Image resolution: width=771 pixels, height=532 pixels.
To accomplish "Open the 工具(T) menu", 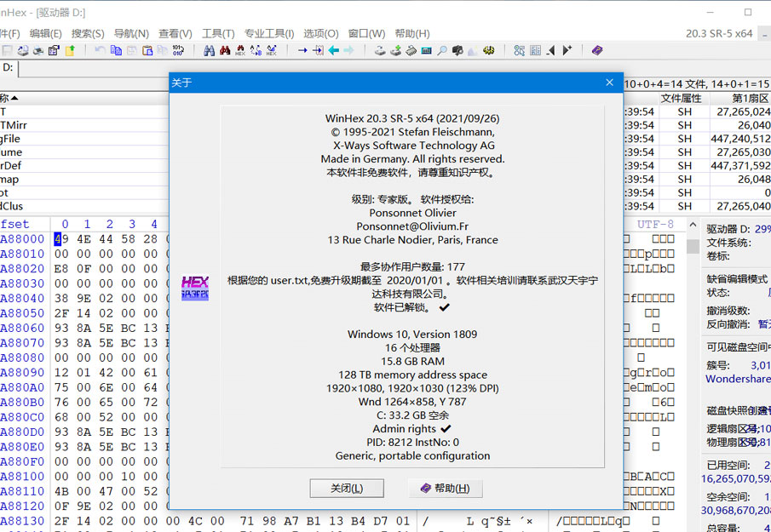I will [x=217, y=33].
